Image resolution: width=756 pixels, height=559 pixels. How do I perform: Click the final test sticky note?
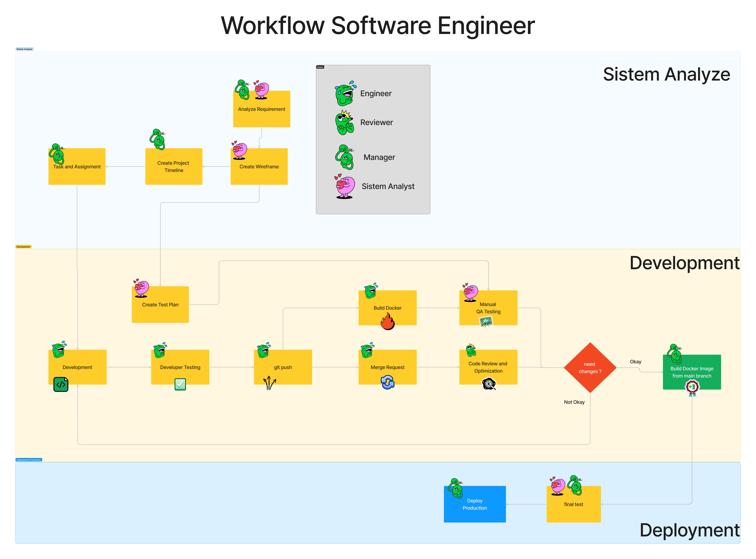[574, 504]
